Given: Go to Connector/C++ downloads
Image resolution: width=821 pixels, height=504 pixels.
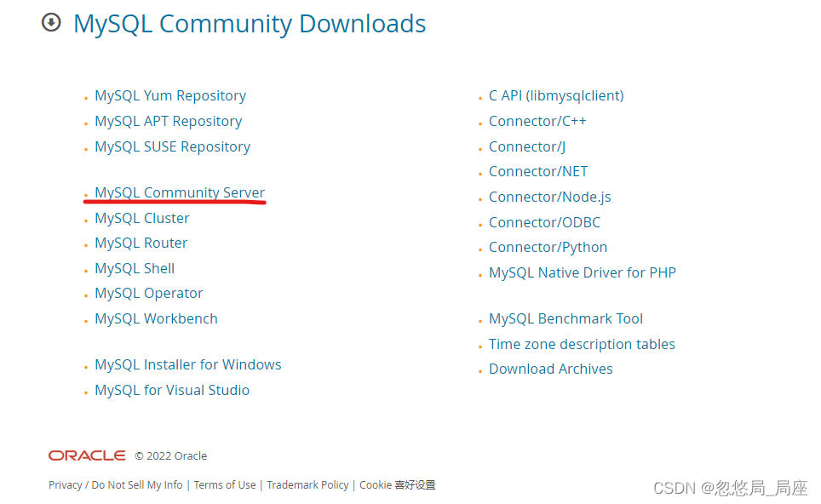Looking at the screenshot, I should pyautogui.click(x=537, y=122).
